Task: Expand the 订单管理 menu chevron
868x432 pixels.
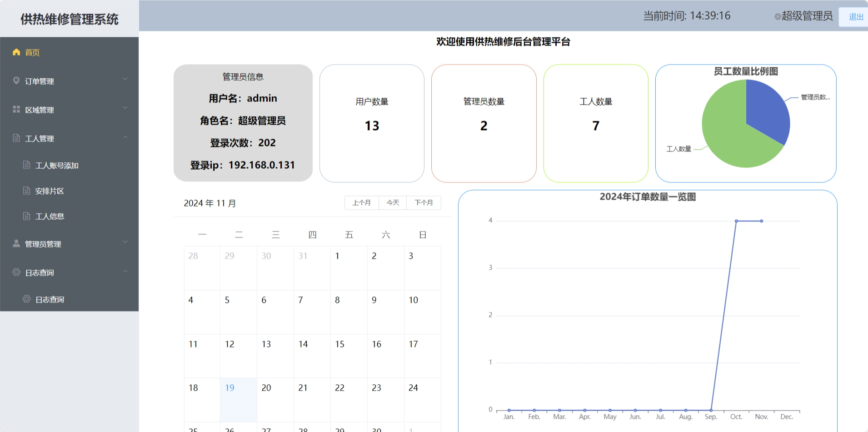Action: [x=125, y=79]
